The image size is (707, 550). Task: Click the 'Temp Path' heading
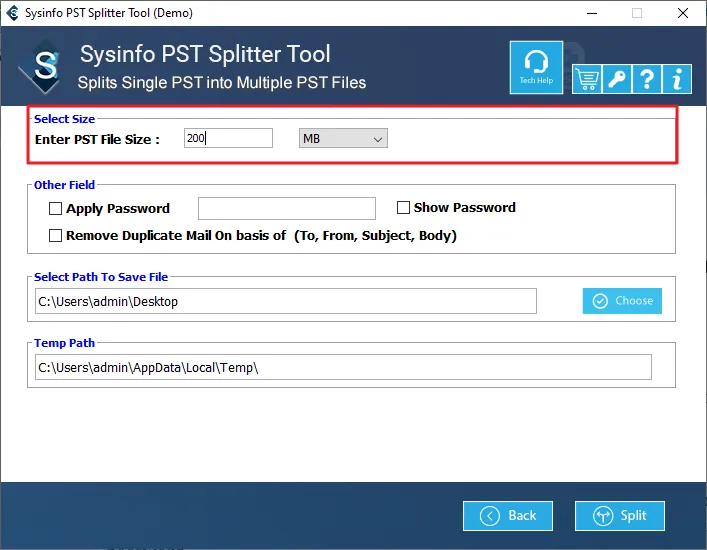(64, 343)
